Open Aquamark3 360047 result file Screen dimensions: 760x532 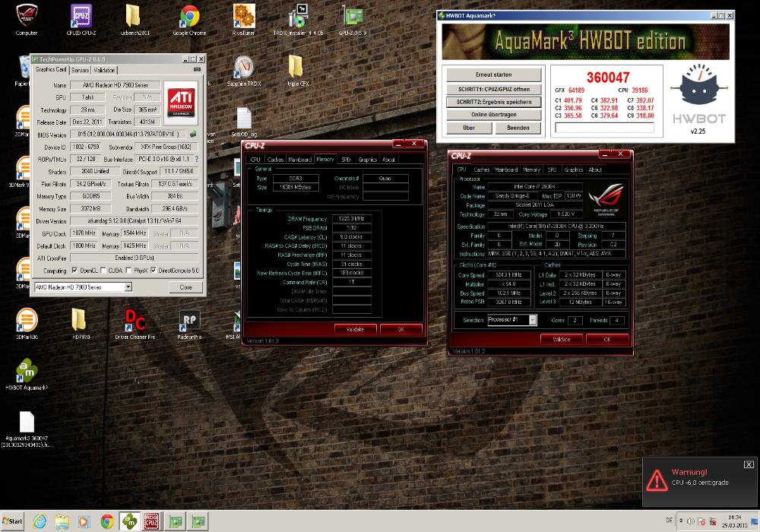click(x=27, y=429)
